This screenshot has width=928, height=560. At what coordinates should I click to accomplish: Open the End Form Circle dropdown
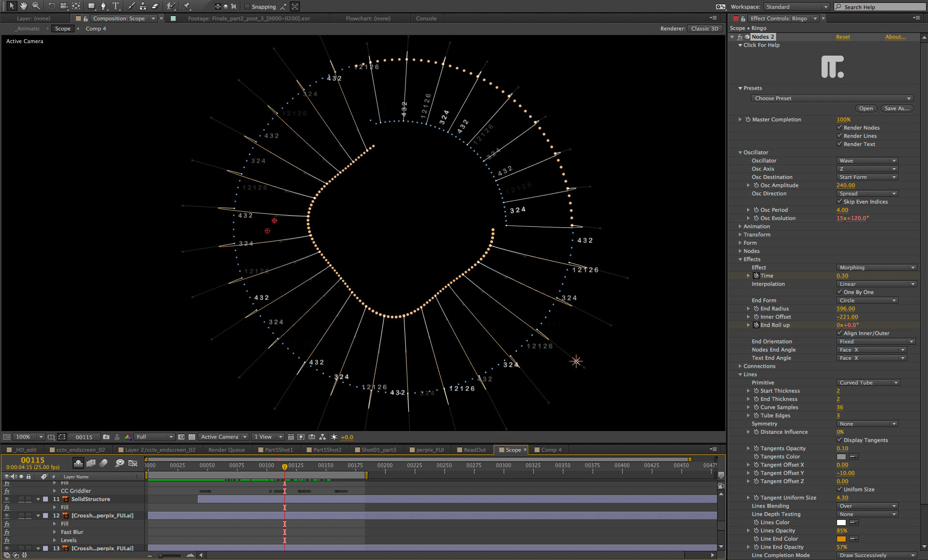(x=867, y=300)
